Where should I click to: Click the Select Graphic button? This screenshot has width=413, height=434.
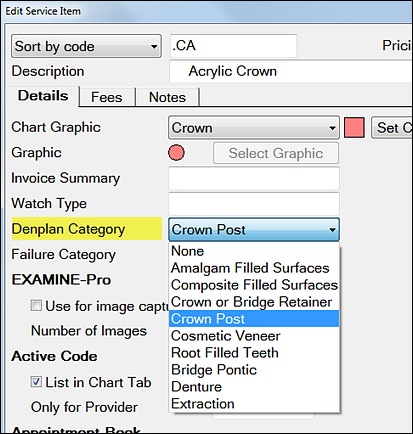(x=276, y=153)
